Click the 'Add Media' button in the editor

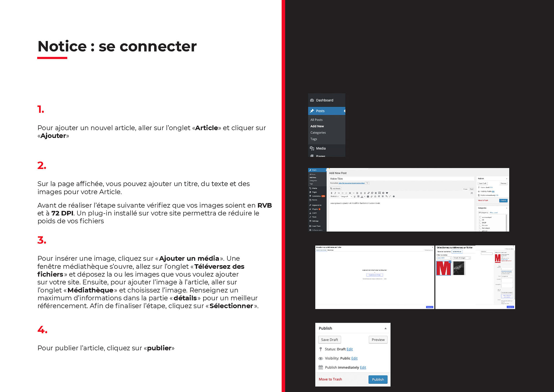point(335,188)
